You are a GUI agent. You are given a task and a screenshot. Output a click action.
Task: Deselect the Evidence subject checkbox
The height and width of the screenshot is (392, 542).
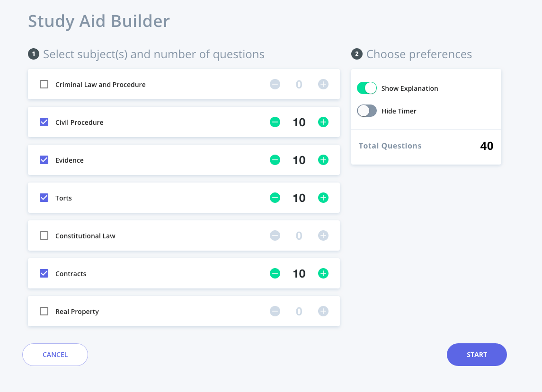tap(44, 160)
